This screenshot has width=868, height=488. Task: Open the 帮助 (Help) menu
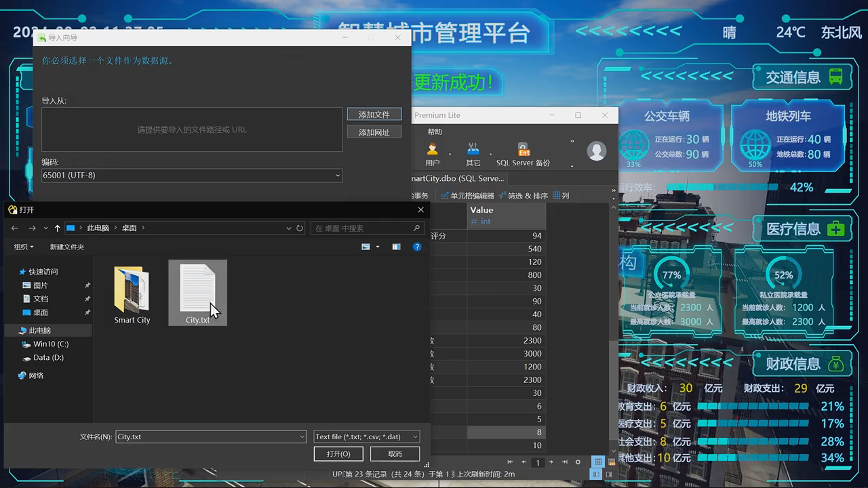[x=434, y=132]
